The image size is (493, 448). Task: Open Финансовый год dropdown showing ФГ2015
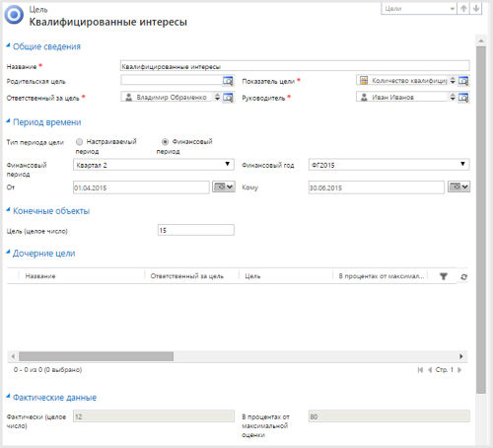(x=388, y=165)
